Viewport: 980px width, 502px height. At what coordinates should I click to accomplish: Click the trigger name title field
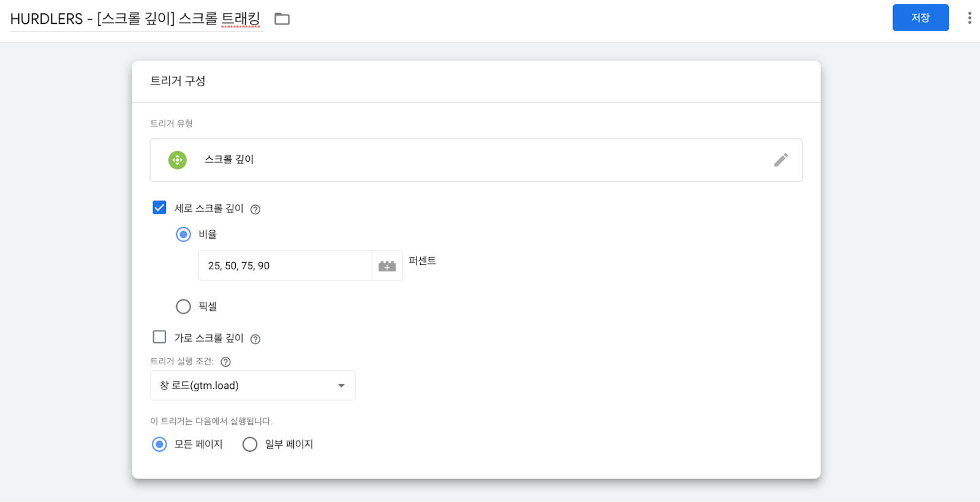tap(136, 19)
